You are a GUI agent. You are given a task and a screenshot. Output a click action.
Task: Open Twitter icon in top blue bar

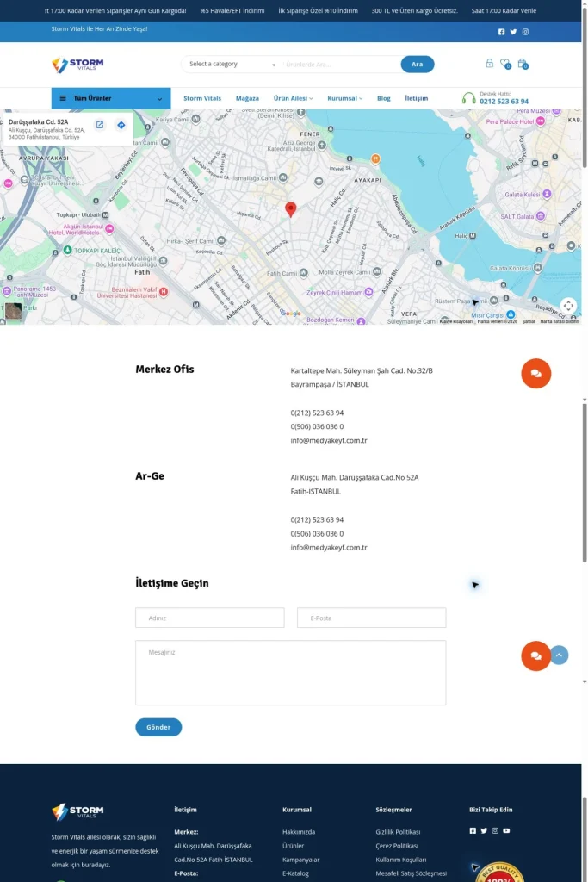point(513,32)
